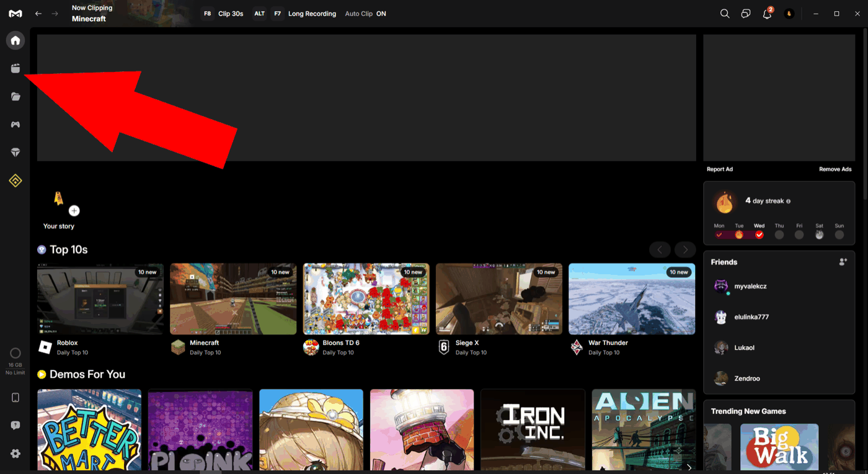Image resolution: width=868 pixels, height=474 pixels.
Task: Open the white diamond icon in the sidebar
Action: click(x=15, y=153)
